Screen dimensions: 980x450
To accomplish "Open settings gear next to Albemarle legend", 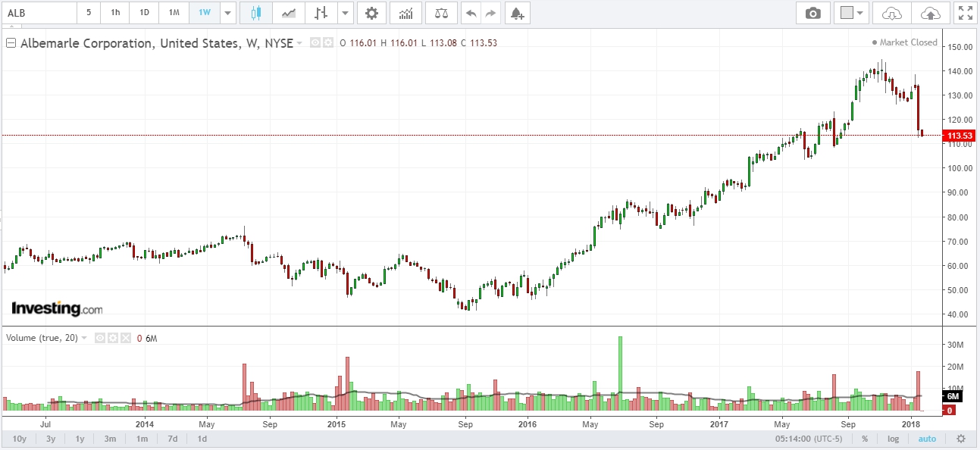I will click(328, 43).
